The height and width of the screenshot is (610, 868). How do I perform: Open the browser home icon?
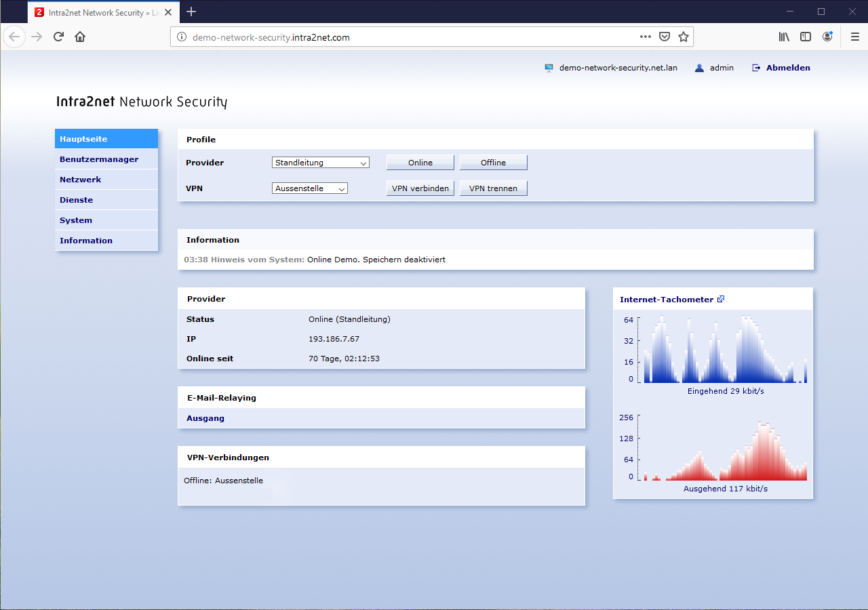click(80, 37)
